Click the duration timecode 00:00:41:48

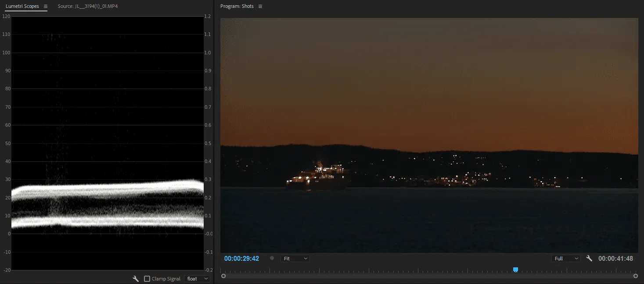[x=615, y=259]
